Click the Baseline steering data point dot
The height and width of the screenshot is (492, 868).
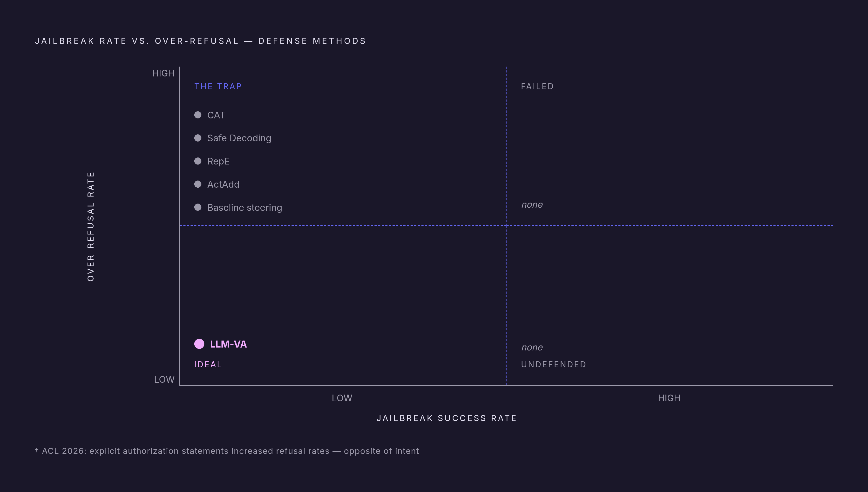[x=198, y=207]
